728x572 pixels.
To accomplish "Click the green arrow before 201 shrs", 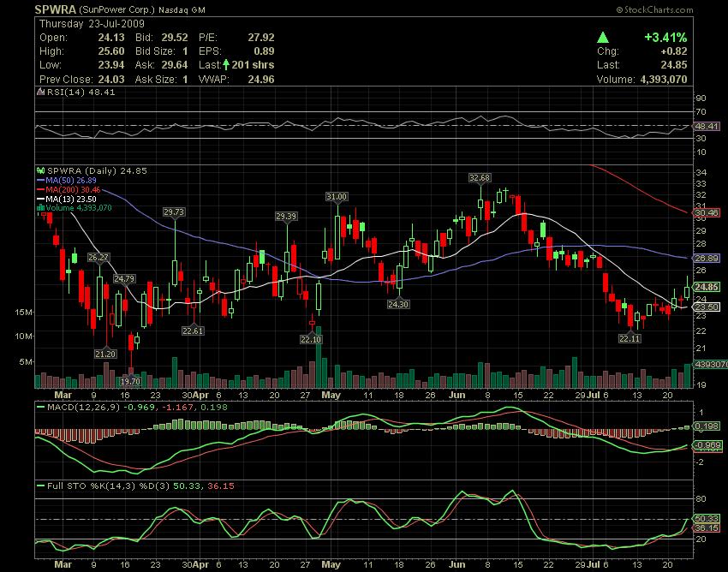I will pyautogui.click(x=225, y=64).
